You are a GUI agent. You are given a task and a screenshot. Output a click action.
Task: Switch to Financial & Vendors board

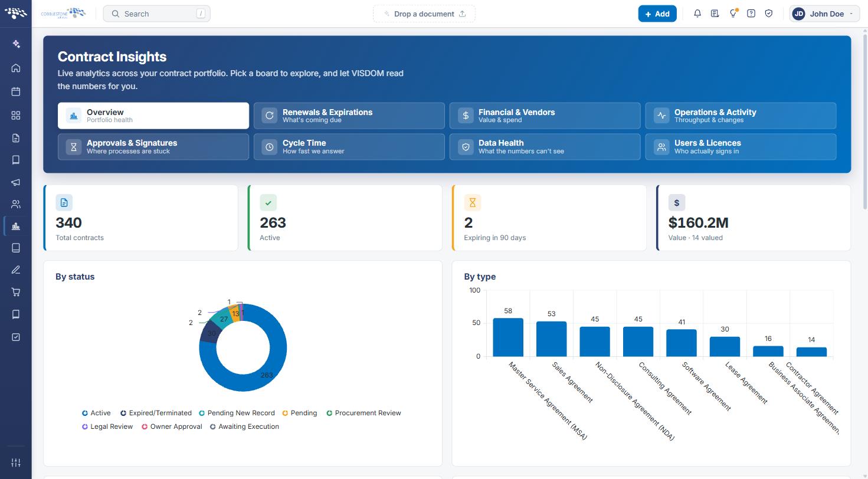[545, 116]
